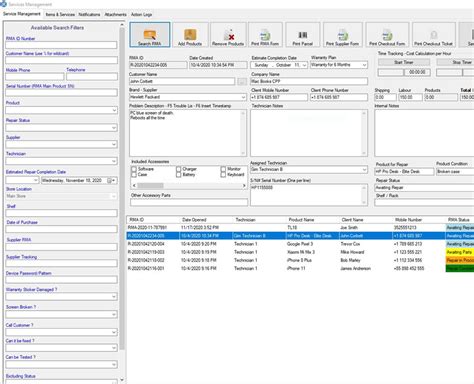
Task: Open the Warranty Sticker Damaged dropdown
Action: pyautogui.click(x=114, y=297)
